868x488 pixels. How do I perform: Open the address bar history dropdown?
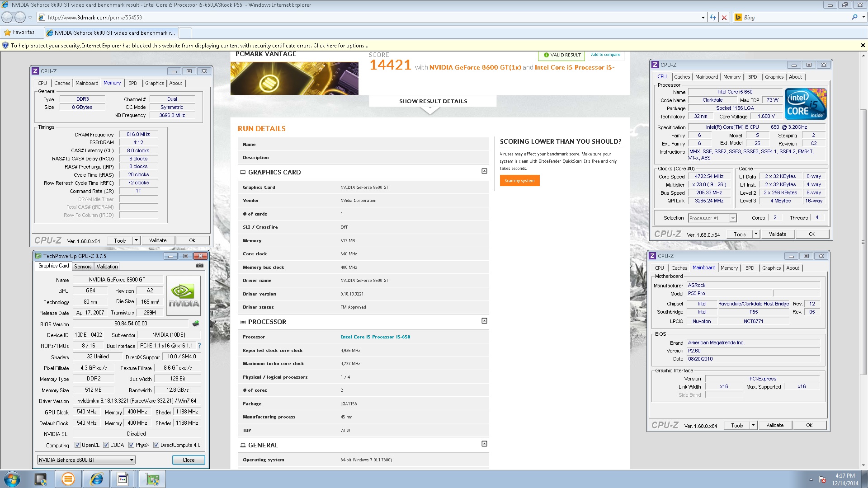click(x=703, y=17)
